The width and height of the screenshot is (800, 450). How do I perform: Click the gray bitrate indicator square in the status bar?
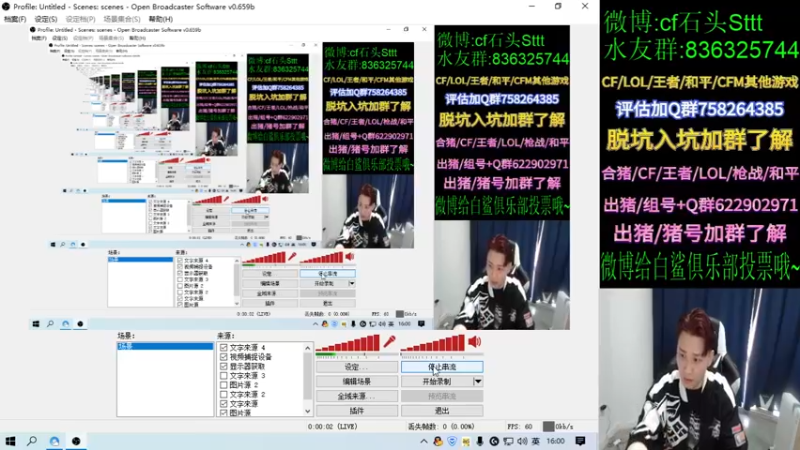pos(548,426)
